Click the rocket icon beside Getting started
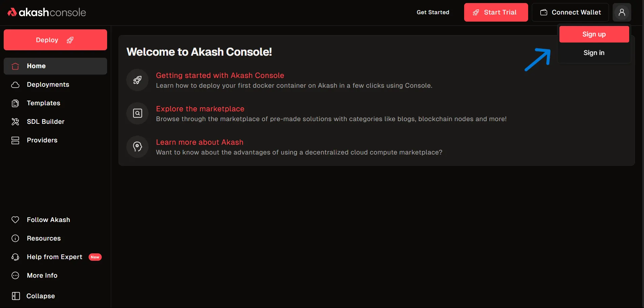644x308 pixels. pyautogui.click(x=137, y=80)
